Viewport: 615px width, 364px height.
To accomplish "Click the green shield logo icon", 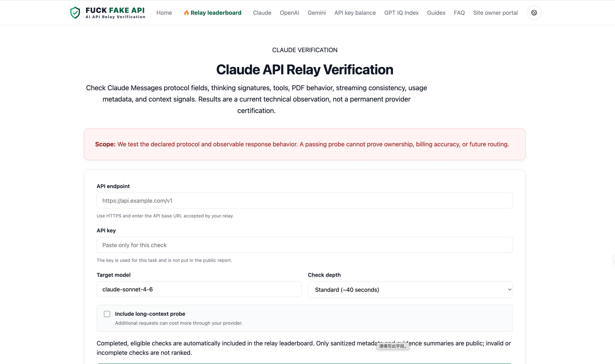I will tap(75, 12).
